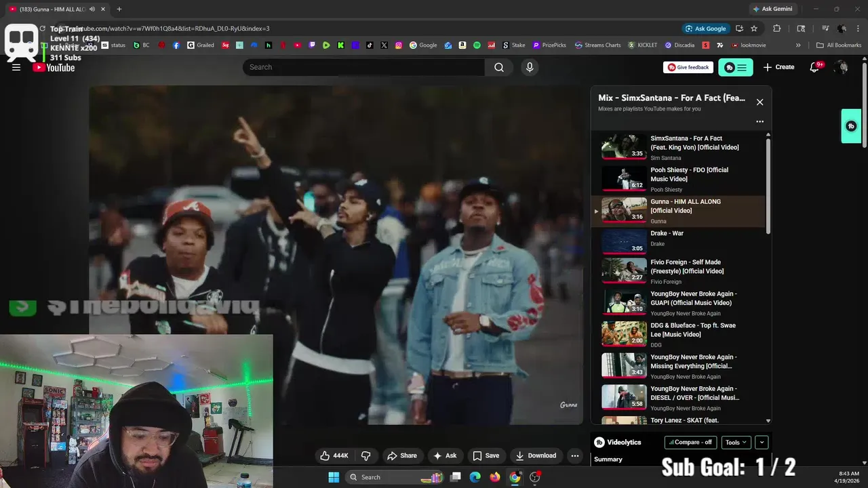Expand hidden bookmarks with double chevron
Image resolution: width=868 pixels, height=488 pixels.
[x=798, y=45]
